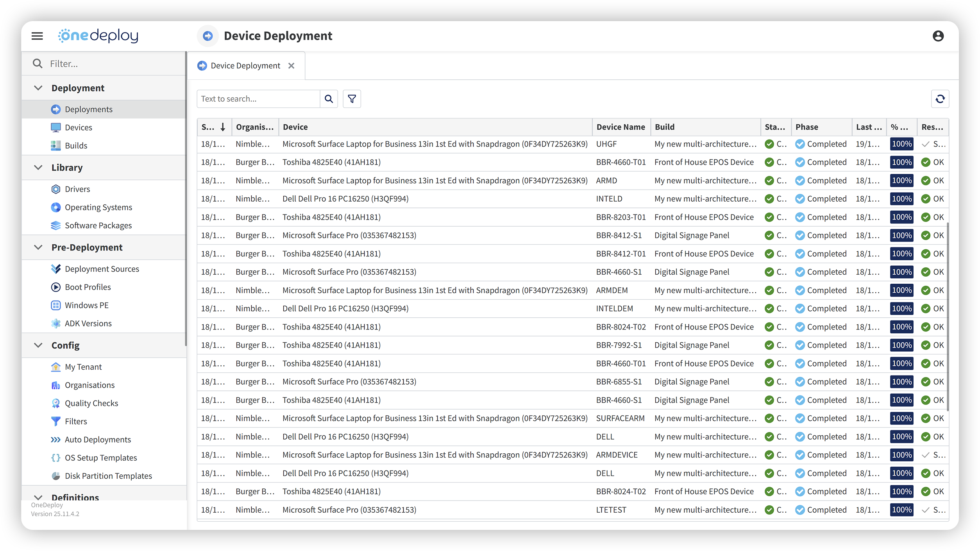This screenshot has height=551, width=980.
Task: Open the table filter funnel icon
Action: click(352, 99)
